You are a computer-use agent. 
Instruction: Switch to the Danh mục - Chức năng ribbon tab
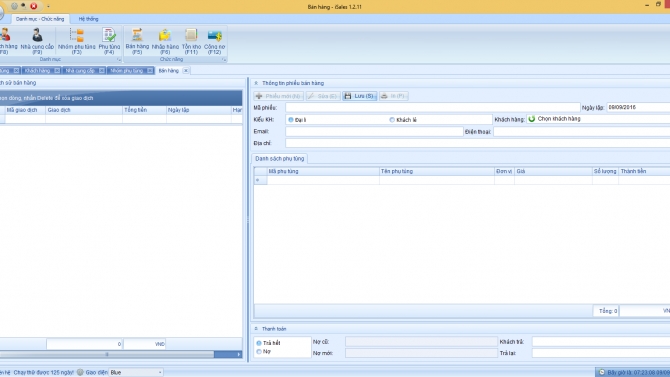coord(40,19)
